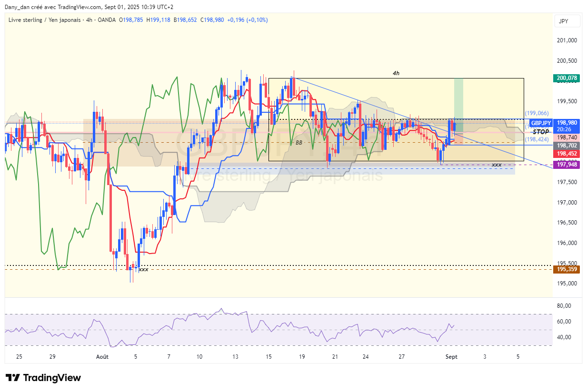The width and height of the screenshot is (587, 392).
Task: Select the orange 195,359 price tag
Action: point(566,269)
